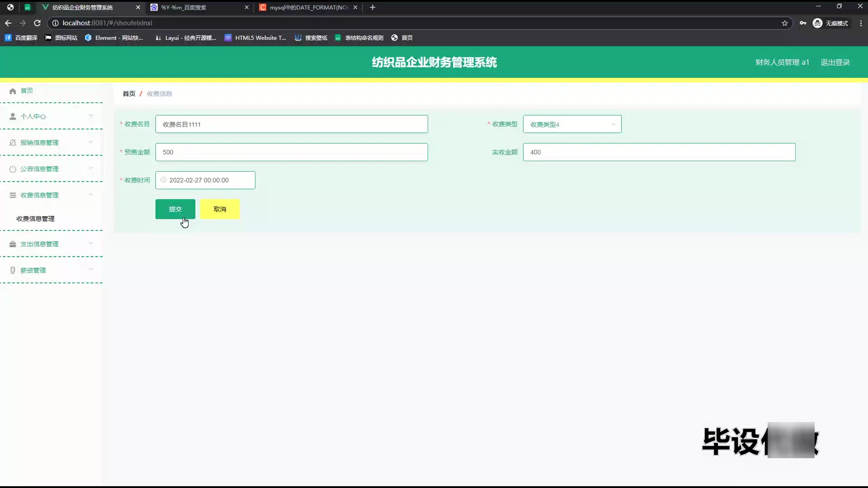The image size is (868, 488).
Task: Open 图标网站 bookmark
Action: tap(61, 38)
